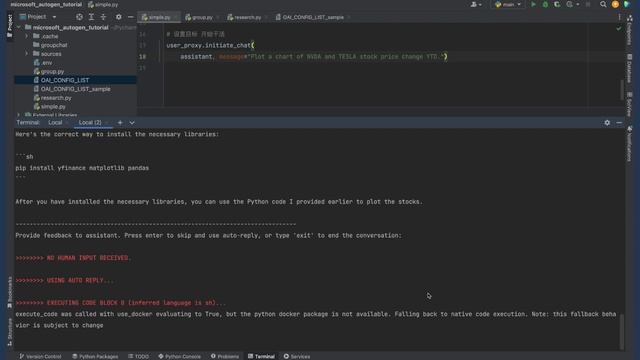Open Bookmarks side tool window
The width and height of the screenshot is (640, 360).
click(x=10, y=292)
